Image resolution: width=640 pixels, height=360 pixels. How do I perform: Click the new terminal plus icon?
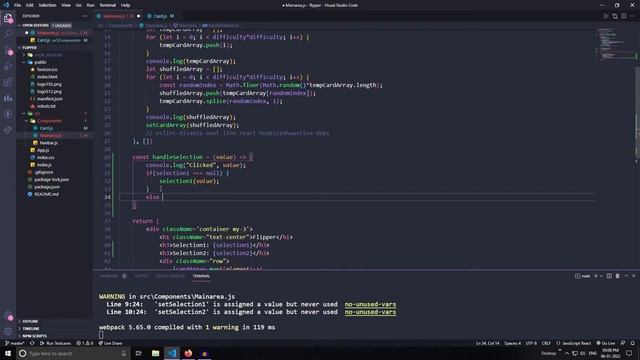tap(596, 276)
